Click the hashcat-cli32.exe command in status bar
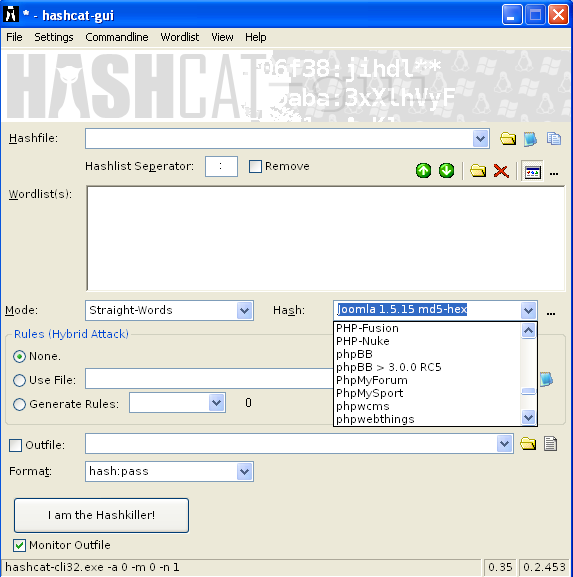The width and height of the screenshot is (573, 577). pyautogui.click(x=92, y=567)
